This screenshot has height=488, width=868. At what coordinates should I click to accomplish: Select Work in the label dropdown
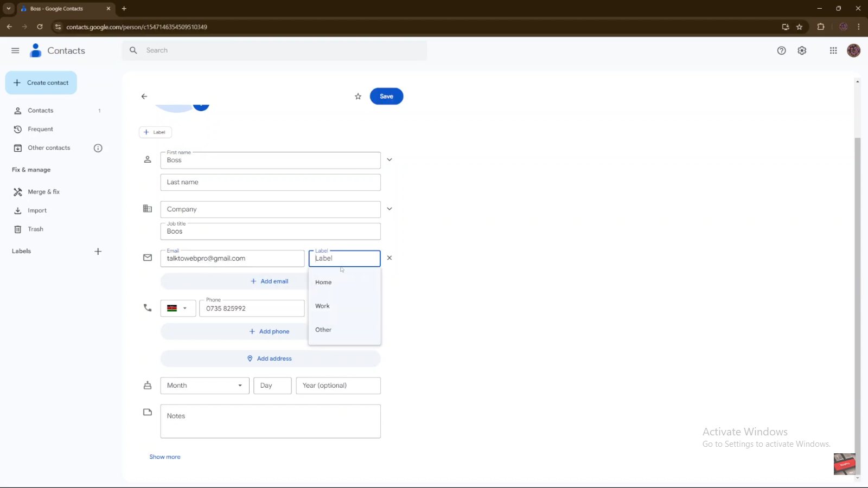coord(344,306)
